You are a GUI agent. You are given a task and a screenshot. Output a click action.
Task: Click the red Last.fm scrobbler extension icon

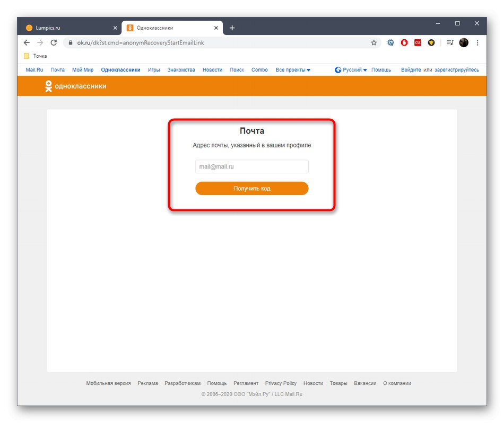[418, 42]
